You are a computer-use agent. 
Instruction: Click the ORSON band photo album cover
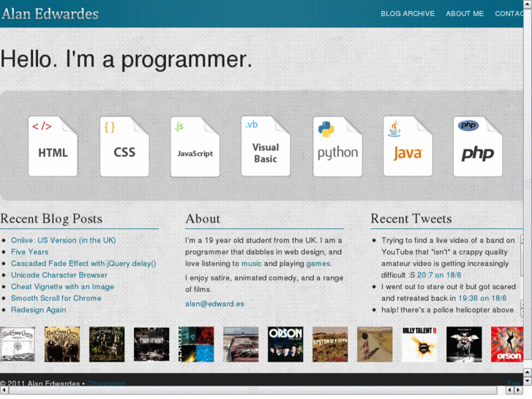tap(285, 344)
